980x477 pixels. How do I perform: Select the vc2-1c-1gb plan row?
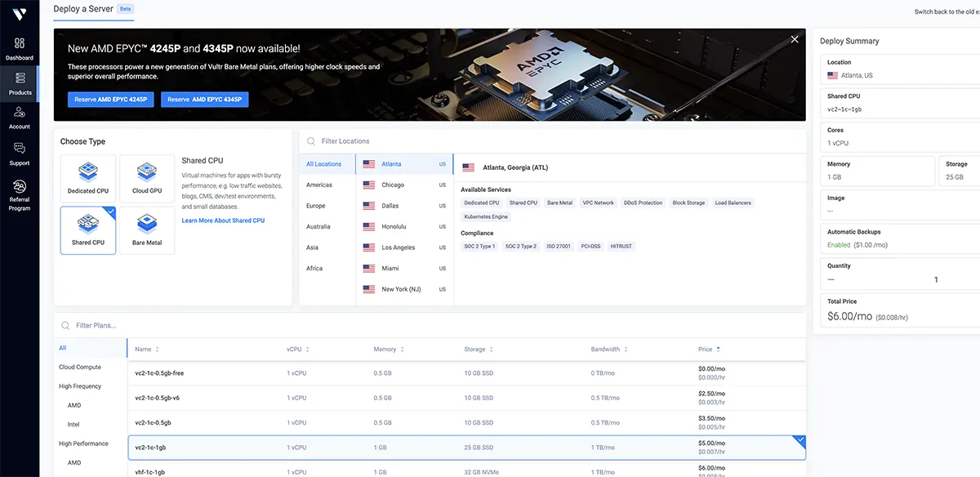tap(467, 448)
